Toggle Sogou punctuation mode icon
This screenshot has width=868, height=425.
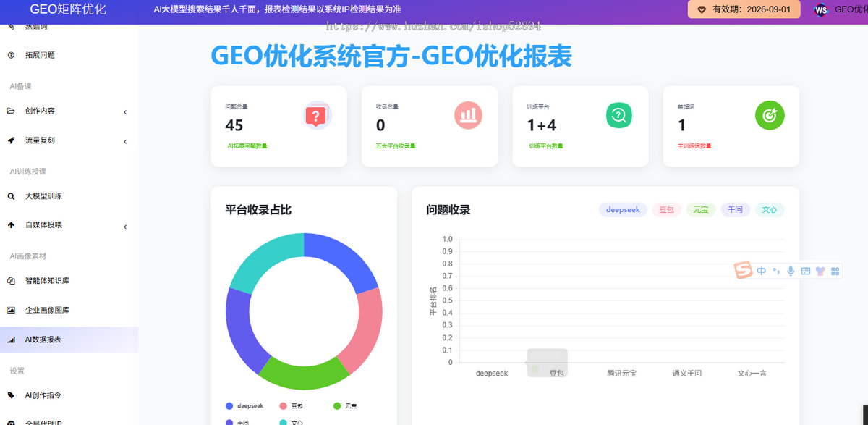coord(776,271)
